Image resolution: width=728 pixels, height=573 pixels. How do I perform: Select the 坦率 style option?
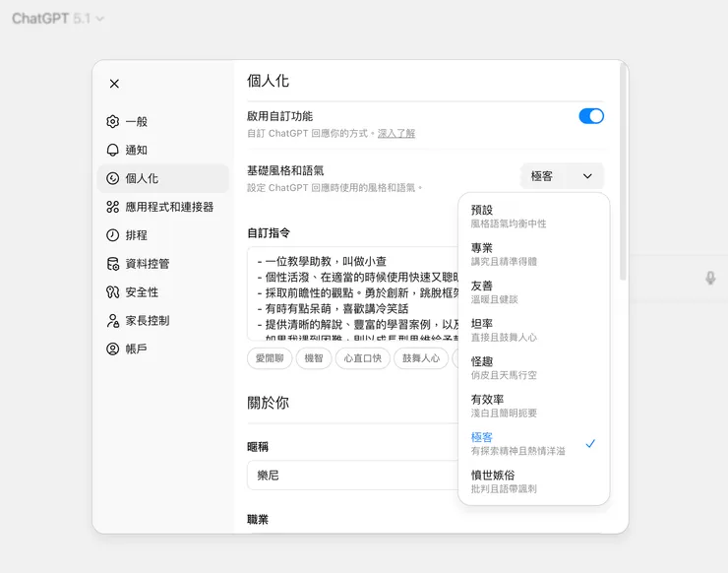click(x=533, y=330)
